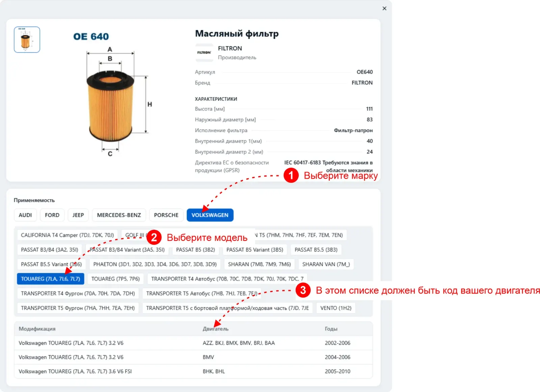Select the VOLKSWAGEN brand tab

click(x=210, y=215)
